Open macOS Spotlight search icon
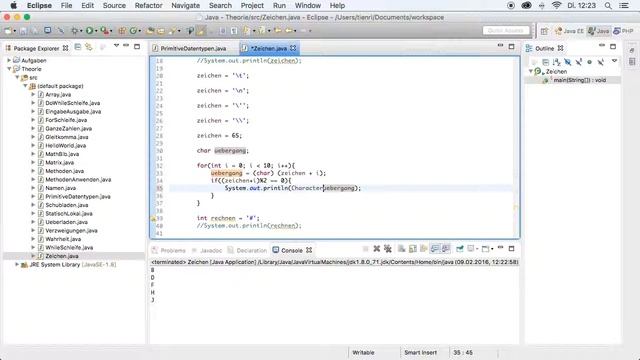This screenshot has height=360, width=640. 608,5
